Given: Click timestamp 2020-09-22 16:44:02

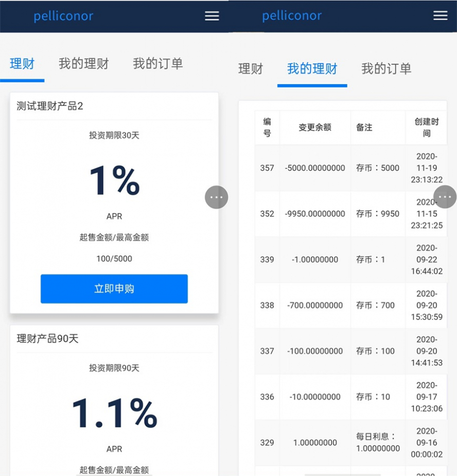Looking at the screenshot, I should point(427,260).
